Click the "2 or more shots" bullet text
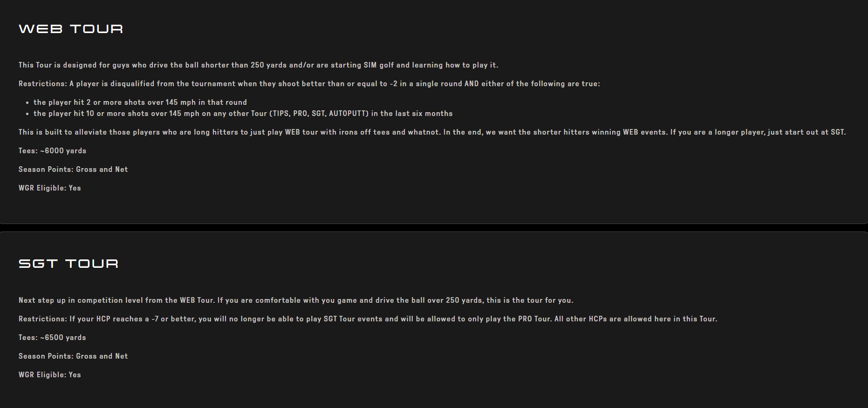The image size is (868, 408). (140, 102)
